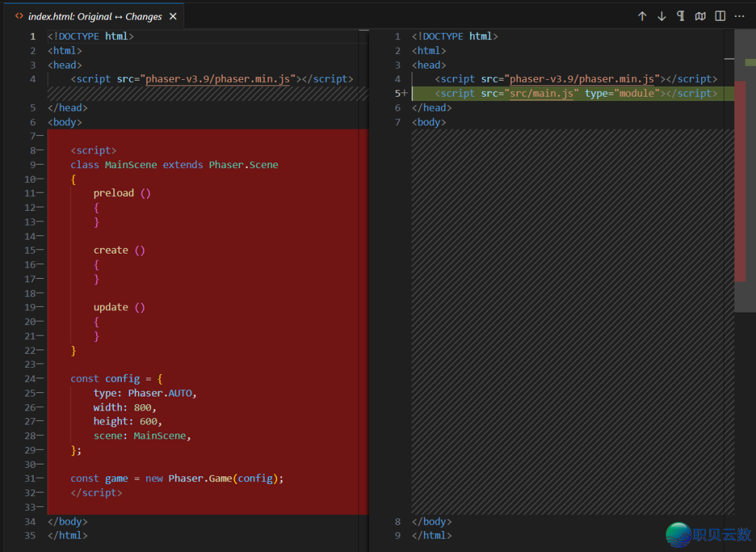Click <html> on original line 2
This screenshot has width=756, height=552.
pyautogui.click(x=64, y=50)
